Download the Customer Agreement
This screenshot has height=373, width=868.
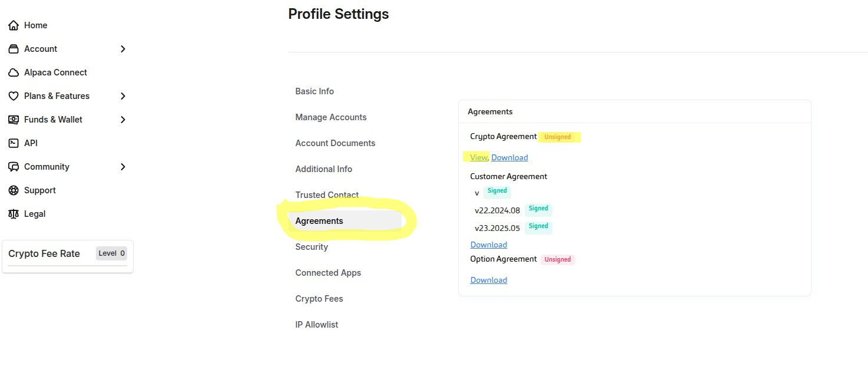pyautogui.click(x=488, y=245)
